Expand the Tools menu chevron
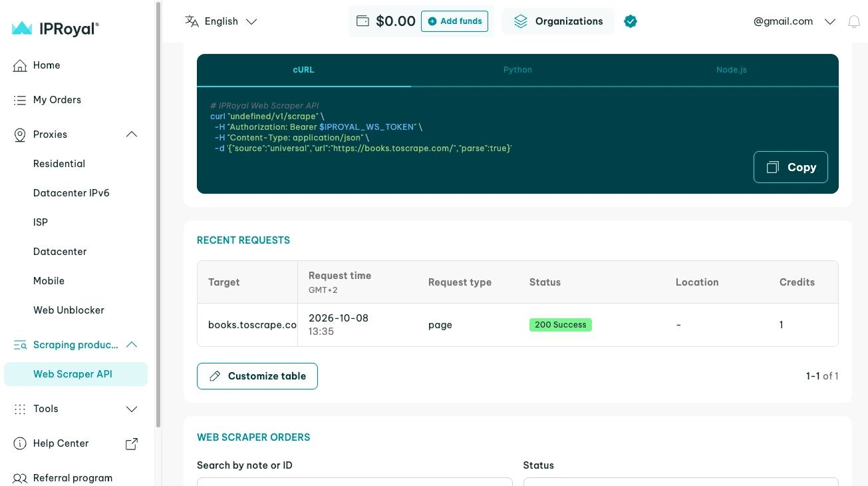The height and width of the screenshot is (486, 868). (x=132, y=409)
